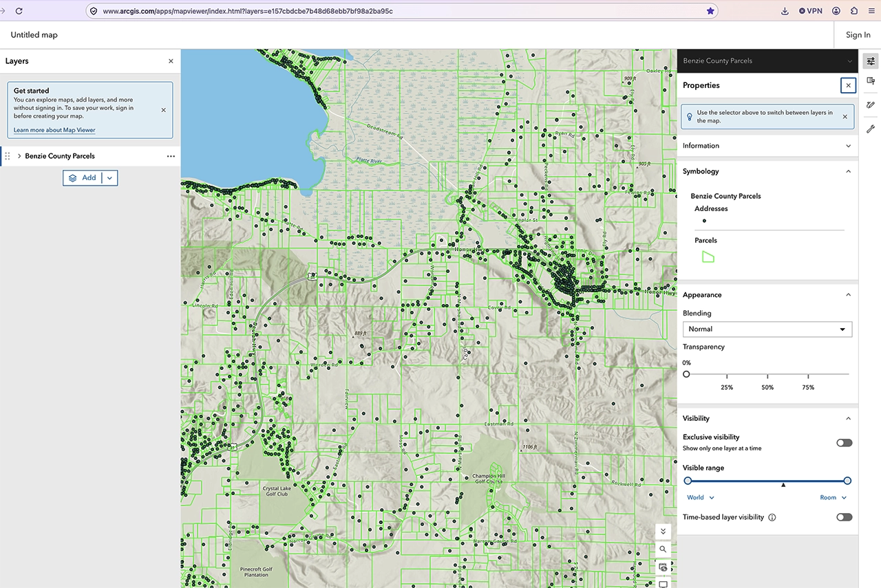Open browser downloads icon

tap(785, 11)
